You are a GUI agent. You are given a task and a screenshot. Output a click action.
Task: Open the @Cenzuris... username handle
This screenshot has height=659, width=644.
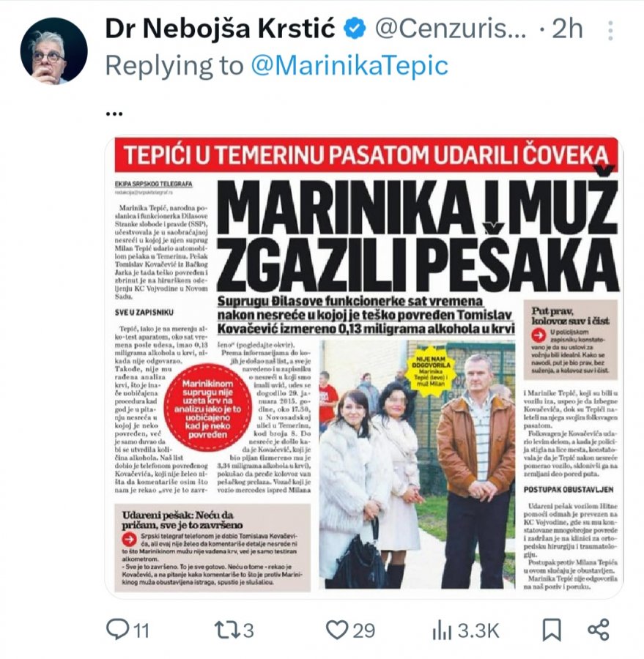451,29
